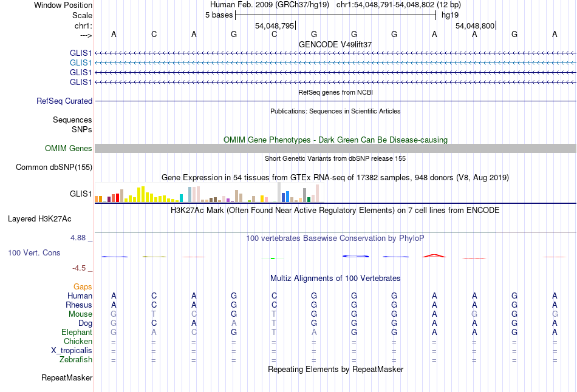Click the SNPs track label
This screenshot has width=577, height=392.
(x=82, y=129)
